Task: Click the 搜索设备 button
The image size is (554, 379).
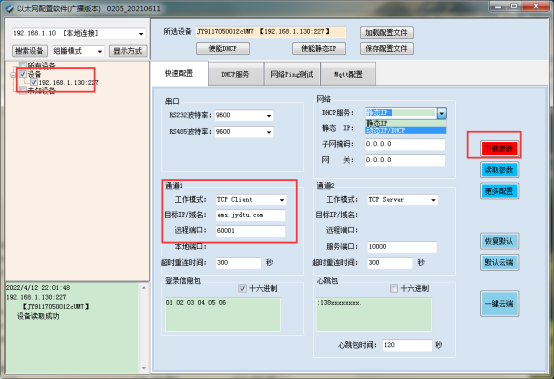Action: click(30, 51)
